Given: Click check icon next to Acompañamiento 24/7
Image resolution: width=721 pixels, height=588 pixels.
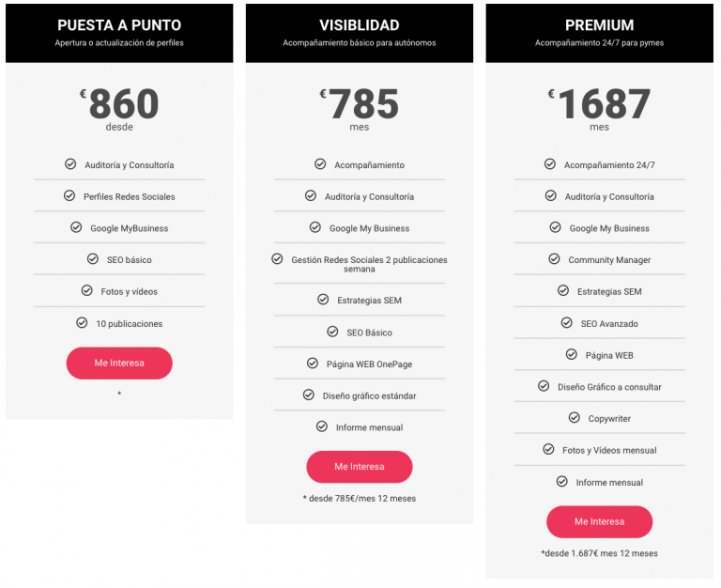Looking at the screenshot, I should (x=550, y=164).
